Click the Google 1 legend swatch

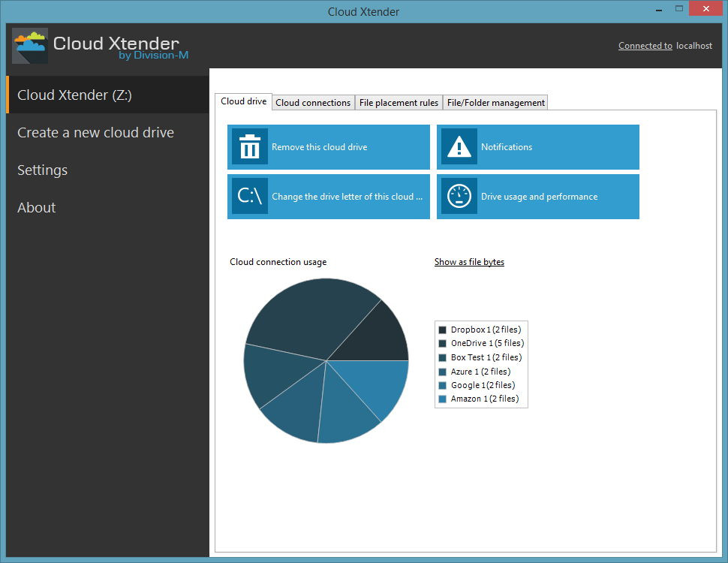pos(442,385)
